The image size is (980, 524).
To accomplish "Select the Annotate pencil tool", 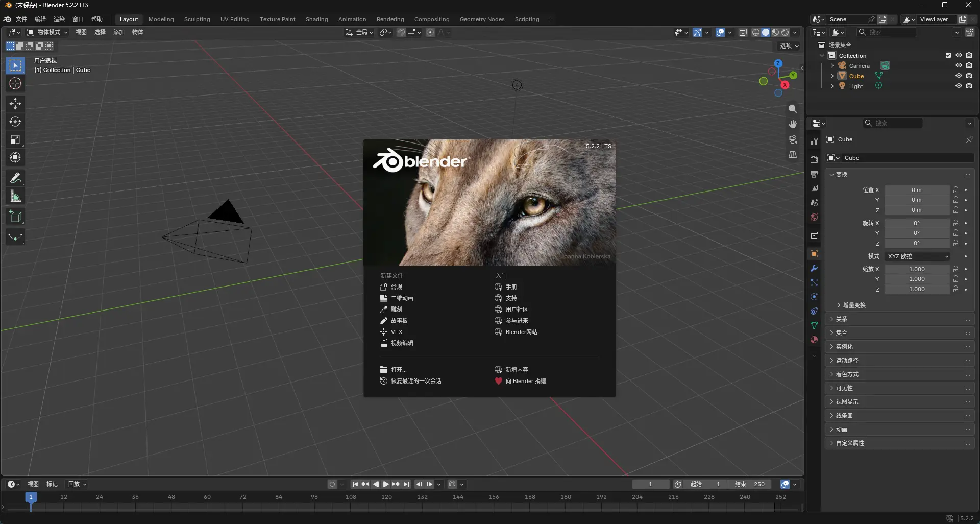I will pos(15,178).
